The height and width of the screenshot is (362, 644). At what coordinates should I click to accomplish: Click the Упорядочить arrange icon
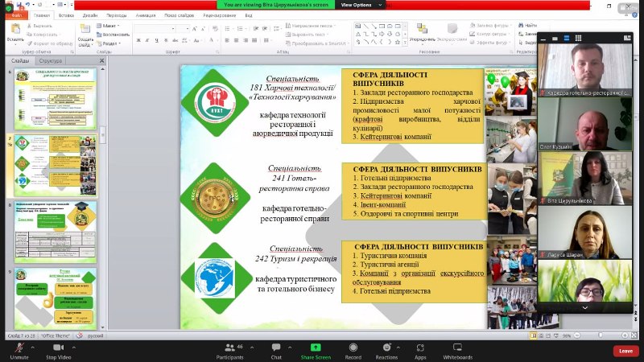point(422,31)
